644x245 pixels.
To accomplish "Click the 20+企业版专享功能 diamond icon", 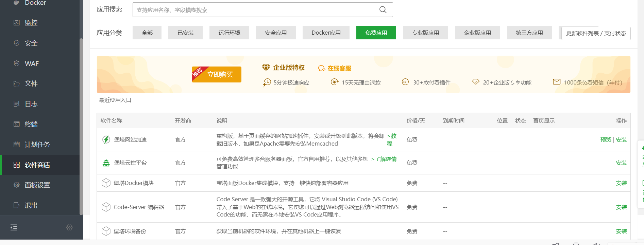I will click(x=476, y=82).
